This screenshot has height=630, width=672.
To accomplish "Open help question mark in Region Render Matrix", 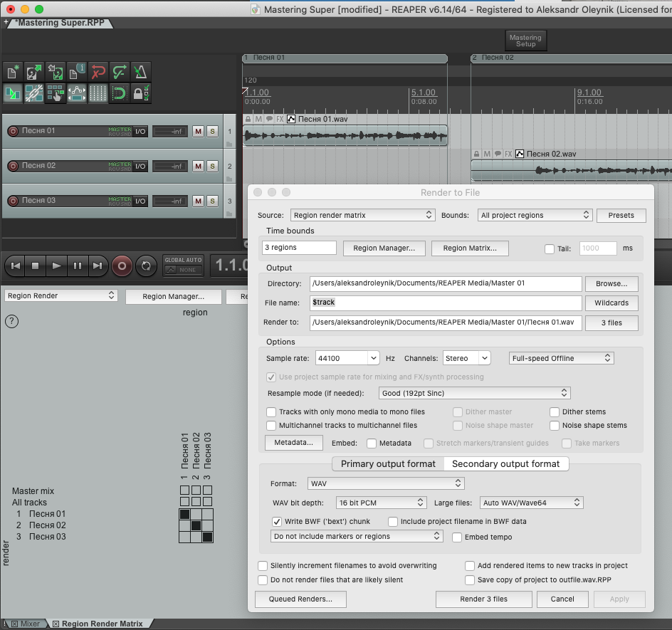I will pos(11,321).
